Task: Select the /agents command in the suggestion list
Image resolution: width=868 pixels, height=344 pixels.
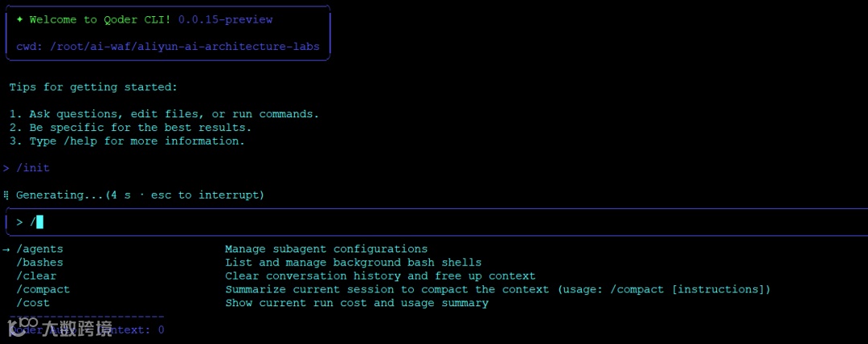Action: point(39,249)
